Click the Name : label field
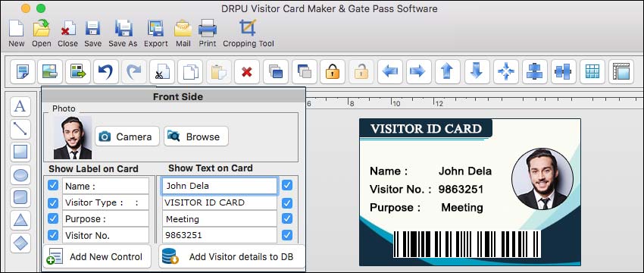Viewport: 644px width, 273px height. click(x=105, y=186)
